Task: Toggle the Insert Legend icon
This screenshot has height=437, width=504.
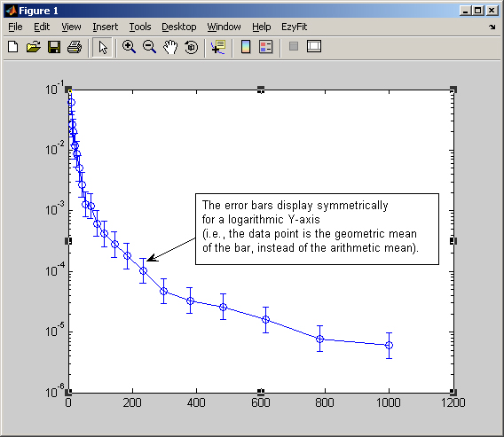Action: click(x=266, y=47)
